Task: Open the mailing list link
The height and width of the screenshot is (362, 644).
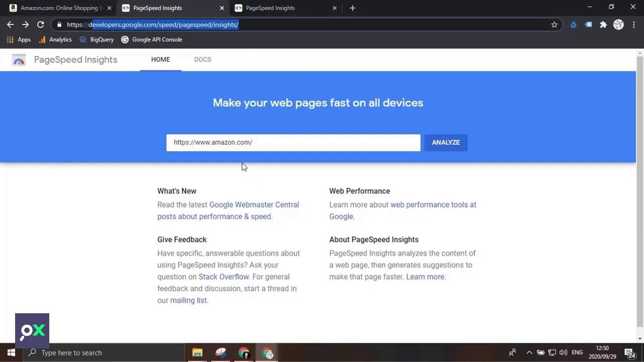Action: 188,300
